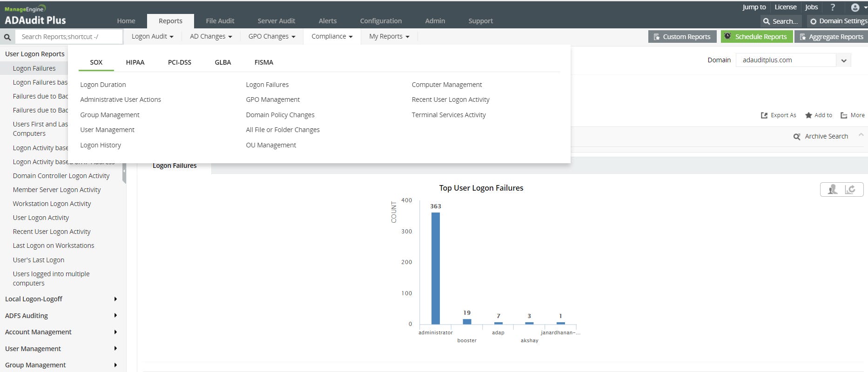Switch to the Server Audit tab

tap(276, 21)
